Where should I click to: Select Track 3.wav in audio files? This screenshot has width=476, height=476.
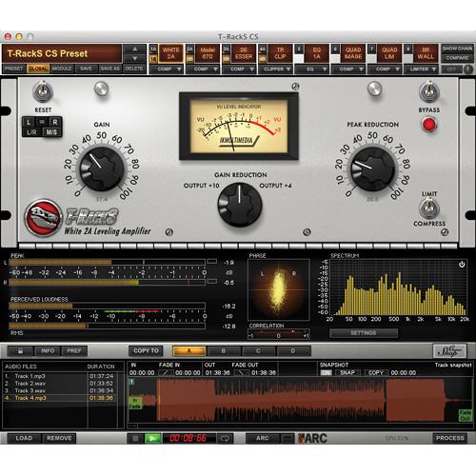(x=60, y=390)
